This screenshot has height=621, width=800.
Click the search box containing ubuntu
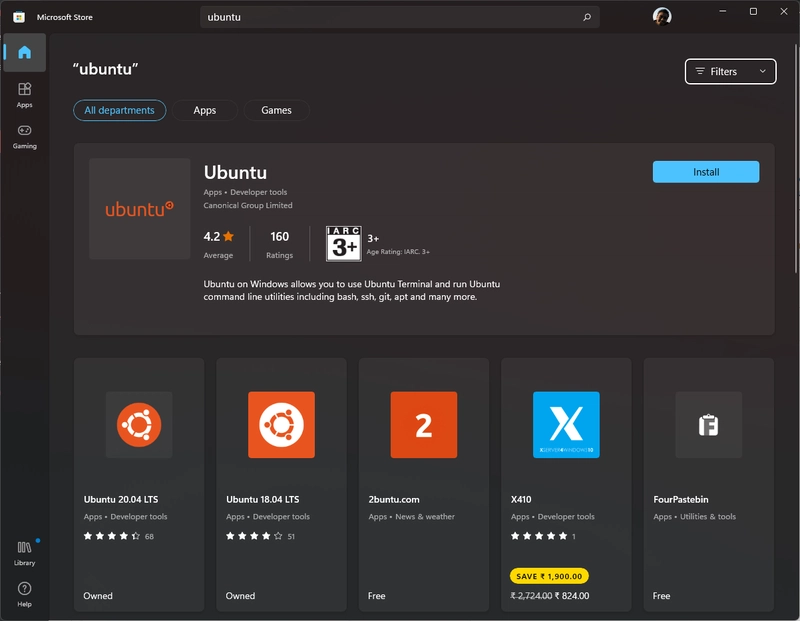click(399, 17)
